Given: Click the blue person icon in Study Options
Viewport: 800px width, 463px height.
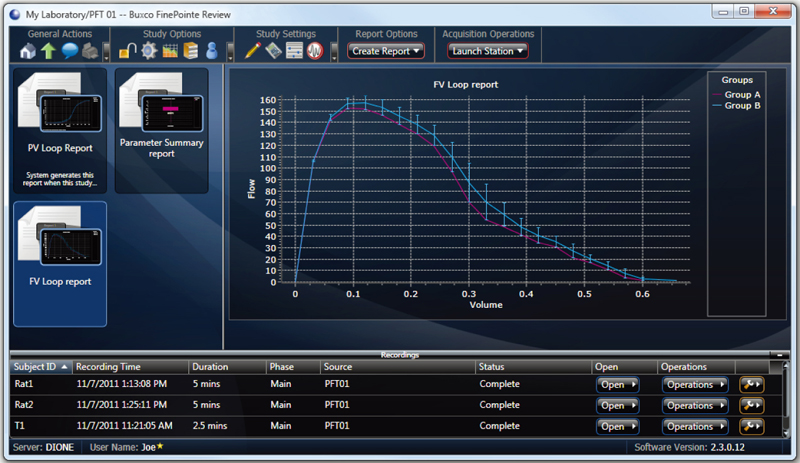Looking at the screenshot, I should pyautogui.click(x=212, y=51).
